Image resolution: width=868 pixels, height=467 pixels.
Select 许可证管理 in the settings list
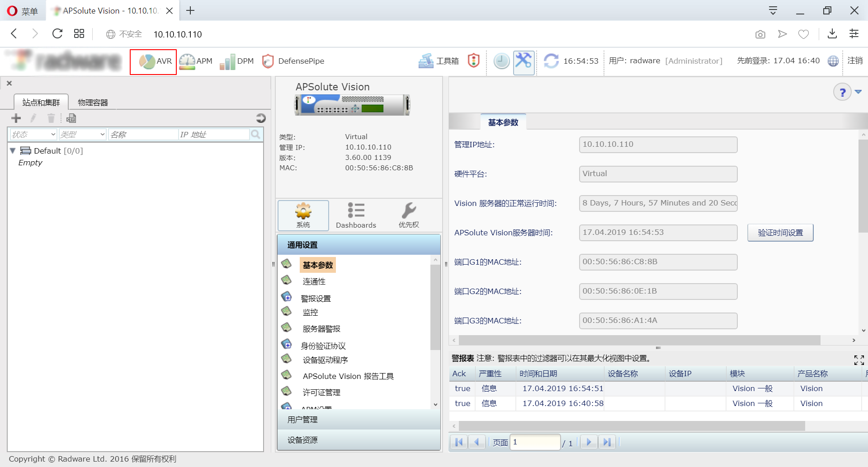click(x=321, y=392)
